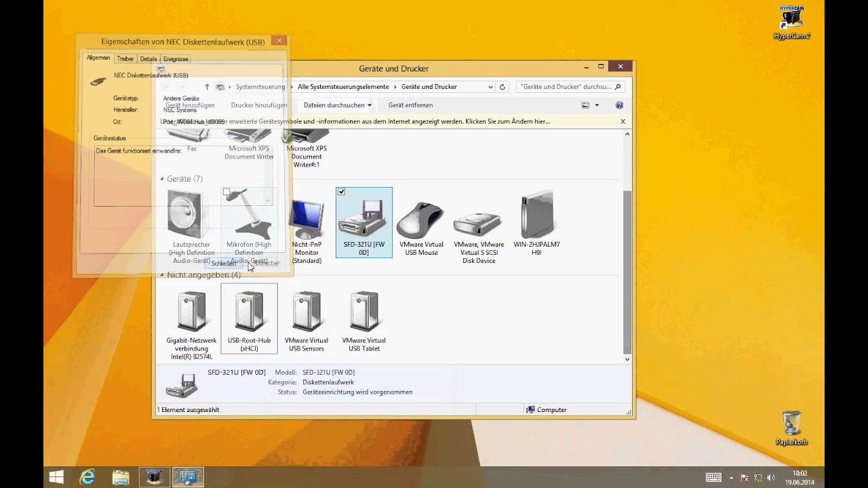This screenshot has width=868, height=488.
Task: Uncheck the SFD-321U device checkbox
Action: 342,192
